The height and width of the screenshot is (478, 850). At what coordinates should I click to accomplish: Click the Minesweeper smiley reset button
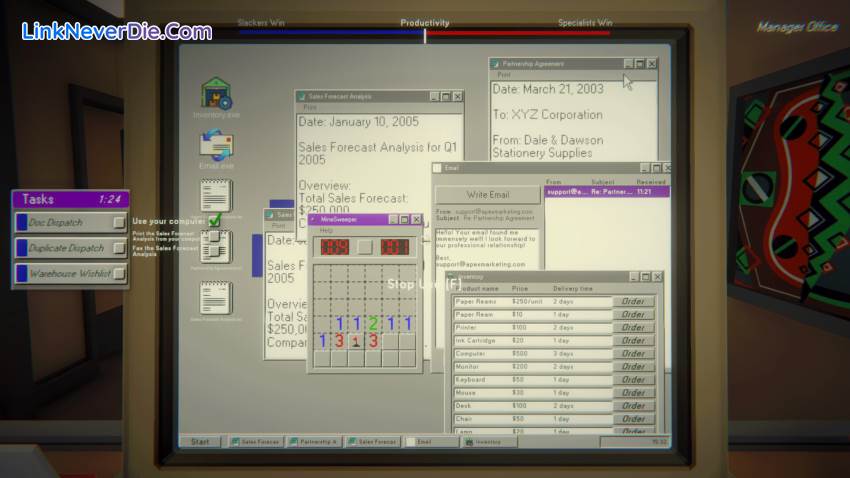pyautogui.click(x=365, y=246)
